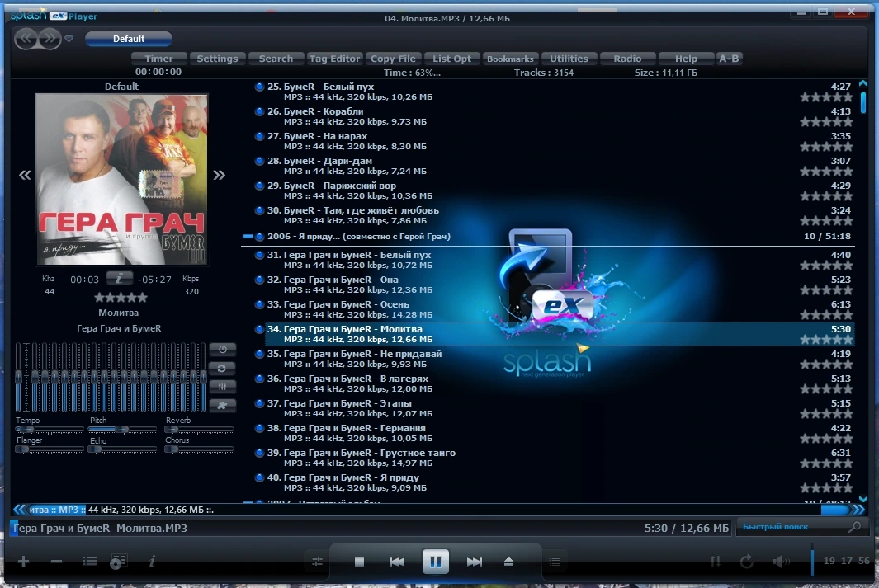The width and height of the screenshot is (879, 588).
Task: Open the Settings menu
Action: click(218, 59)
